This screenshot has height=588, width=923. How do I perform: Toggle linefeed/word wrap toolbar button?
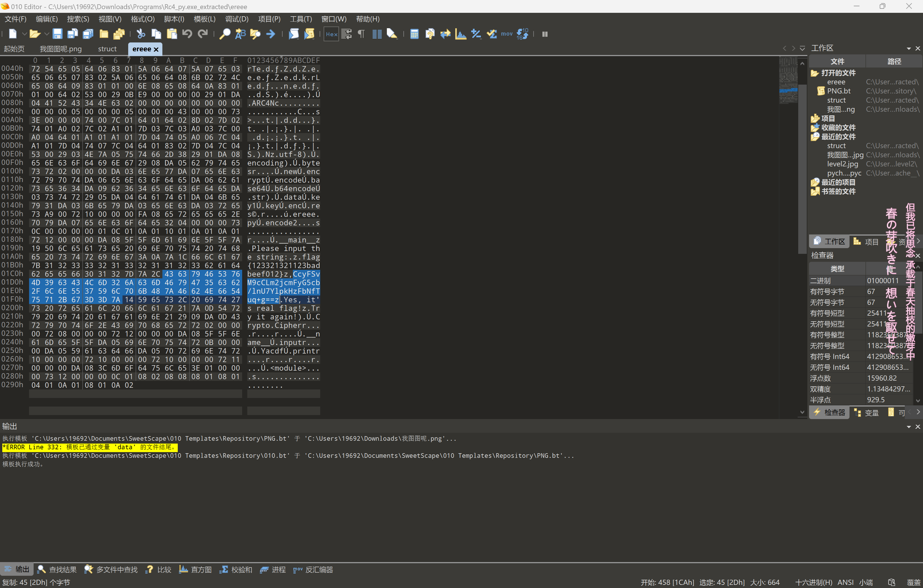[x=346, y=34]
